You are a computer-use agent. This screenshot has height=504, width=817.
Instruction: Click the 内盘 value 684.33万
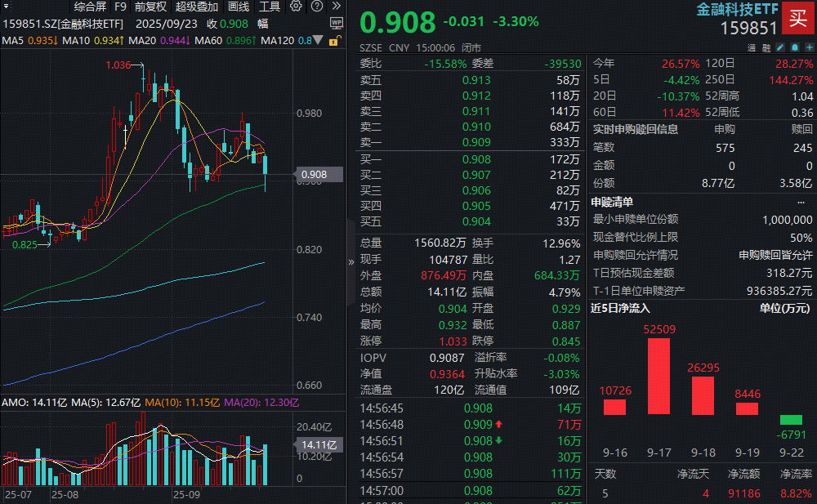tap(557, 276)
